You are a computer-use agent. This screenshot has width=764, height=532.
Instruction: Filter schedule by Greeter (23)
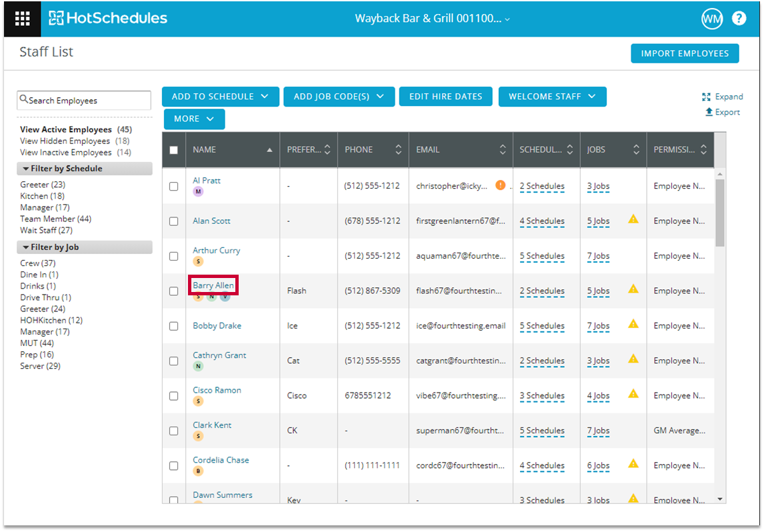[x=43, y=185]
